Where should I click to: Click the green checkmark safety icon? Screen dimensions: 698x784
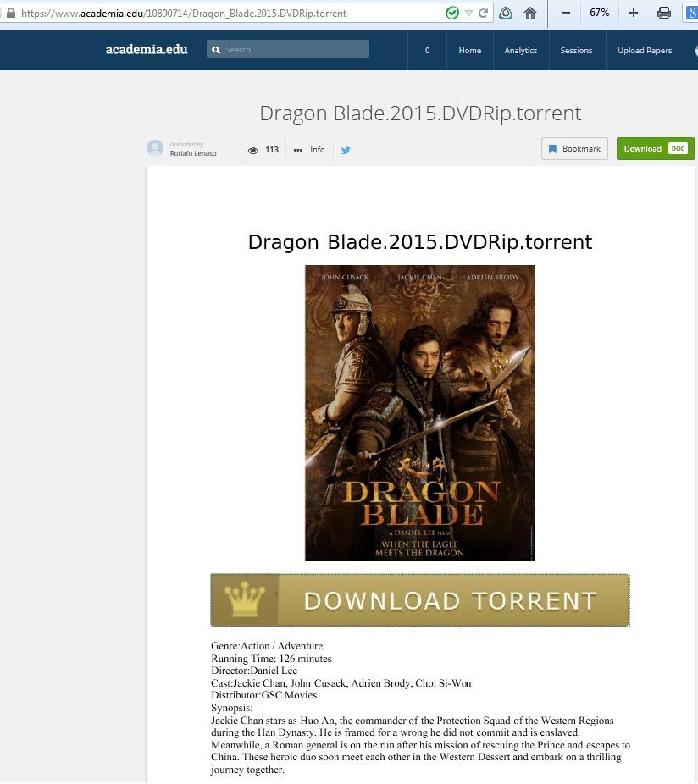tap(452, 13)
